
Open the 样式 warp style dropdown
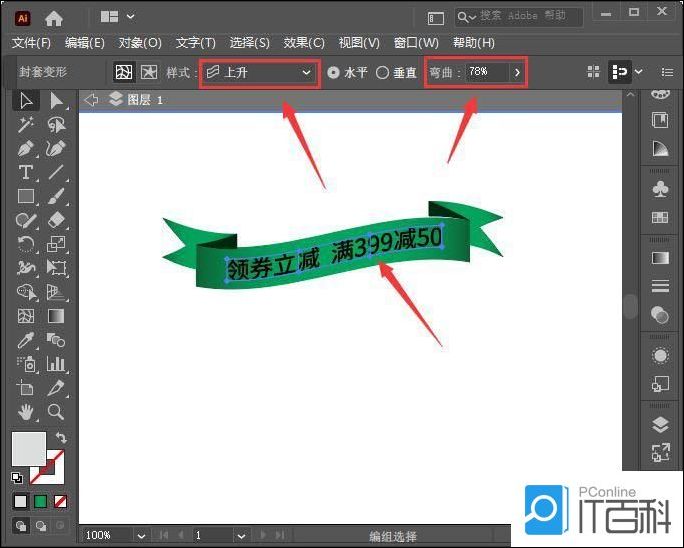(259, 72)
